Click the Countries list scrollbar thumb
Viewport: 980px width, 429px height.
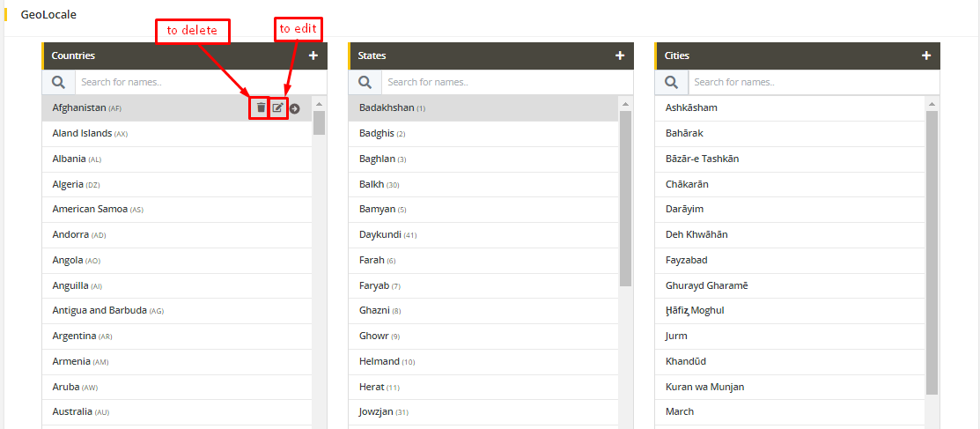(x=320, y=122)
